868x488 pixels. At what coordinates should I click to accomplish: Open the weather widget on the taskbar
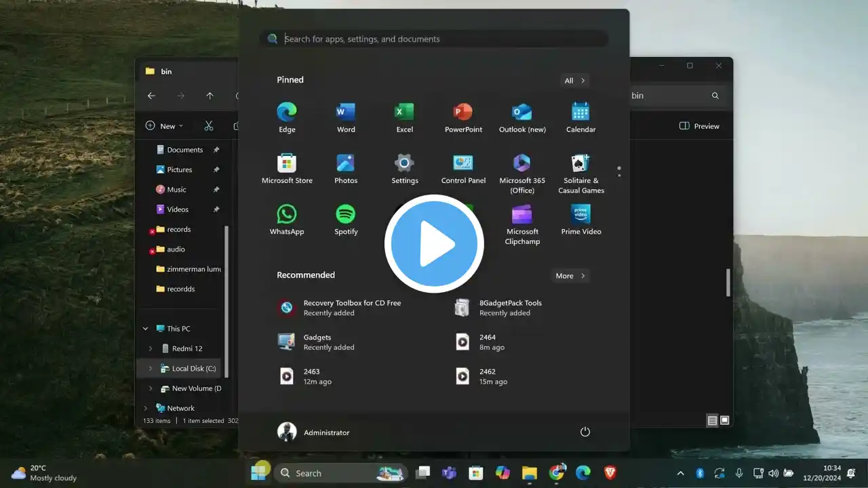45,473
